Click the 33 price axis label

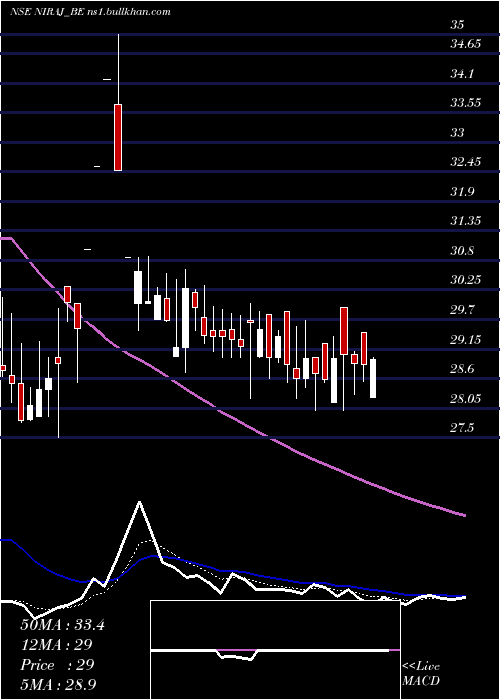coord(457,133)
